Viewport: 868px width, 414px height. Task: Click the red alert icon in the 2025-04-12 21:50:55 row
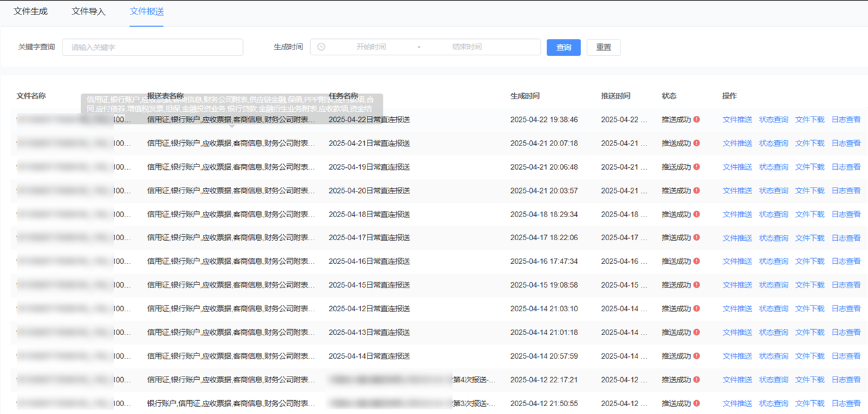point(697,403)
